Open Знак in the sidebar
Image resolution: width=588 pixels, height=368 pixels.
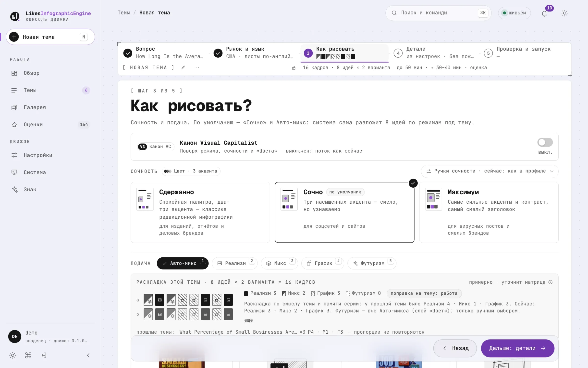coord(50,190)
